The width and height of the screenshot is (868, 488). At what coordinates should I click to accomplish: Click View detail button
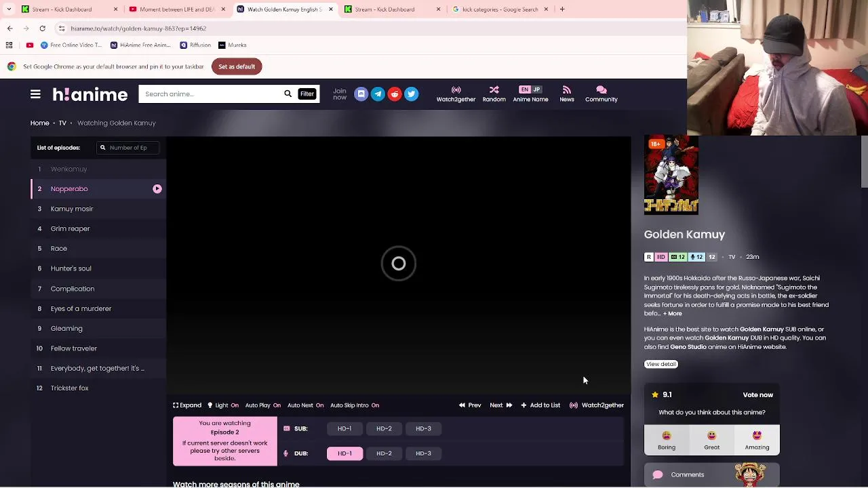[660, 364]
